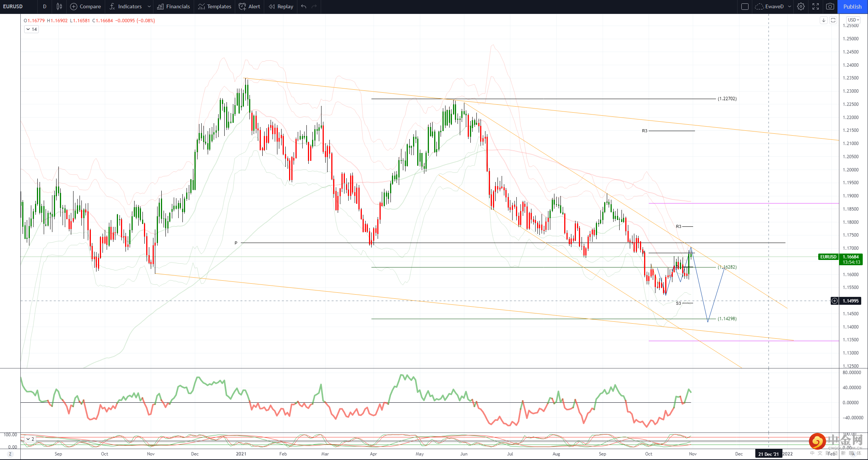Open the candlestick chart style selector
868x460 pixels.
59,6
